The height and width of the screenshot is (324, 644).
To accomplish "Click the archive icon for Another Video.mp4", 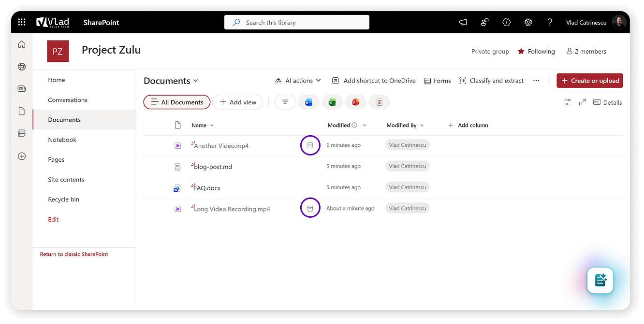I will tap(310, 145).
